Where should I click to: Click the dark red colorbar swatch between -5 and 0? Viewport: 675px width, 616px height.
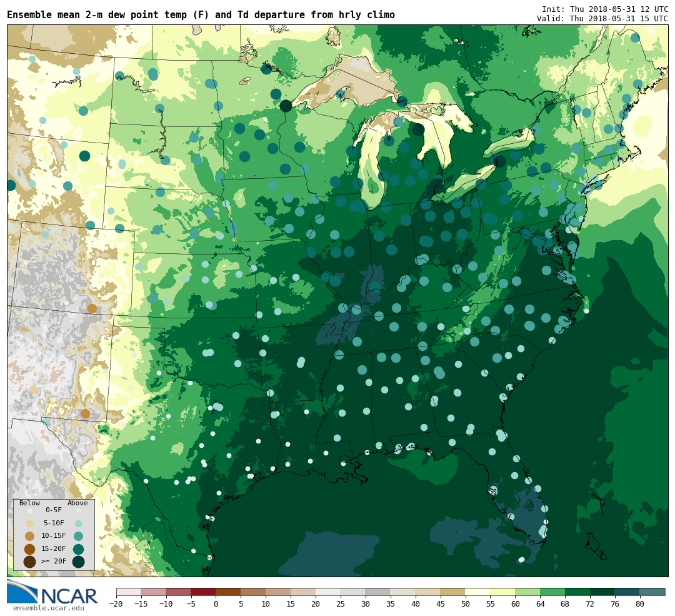pyautogui.click(x=203, y=592)
